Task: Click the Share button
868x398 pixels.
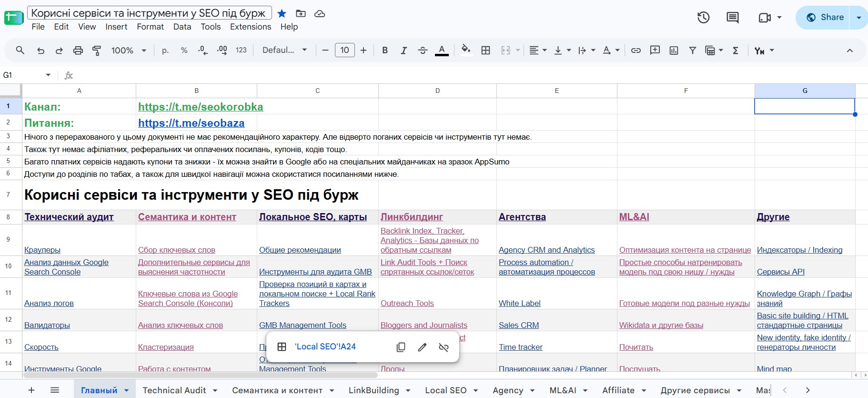Action: tap(825, 18)
